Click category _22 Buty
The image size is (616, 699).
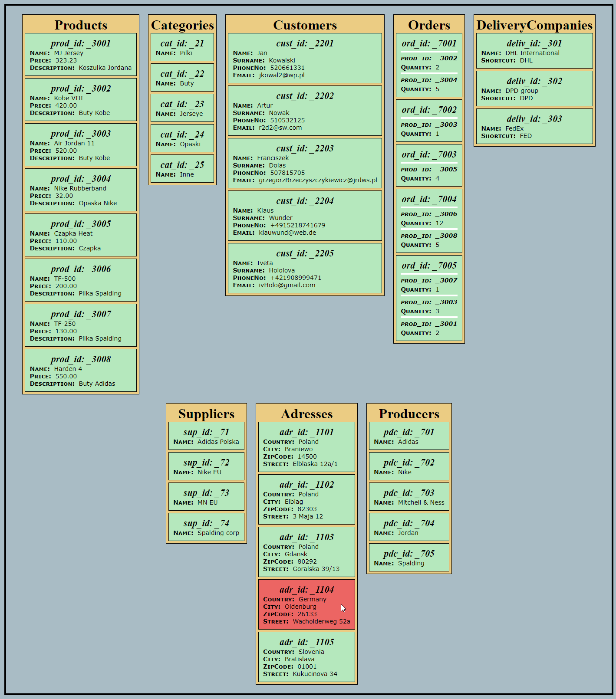pos(182,78)
